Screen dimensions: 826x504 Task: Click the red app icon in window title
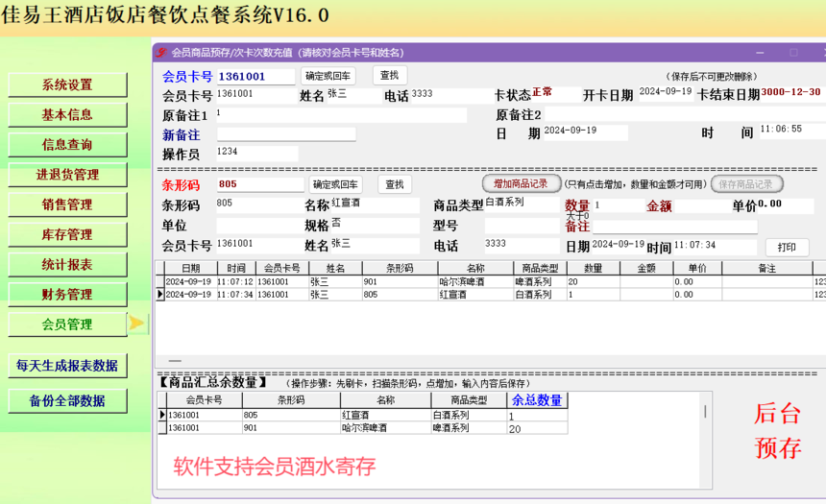[x=161, y=52]
